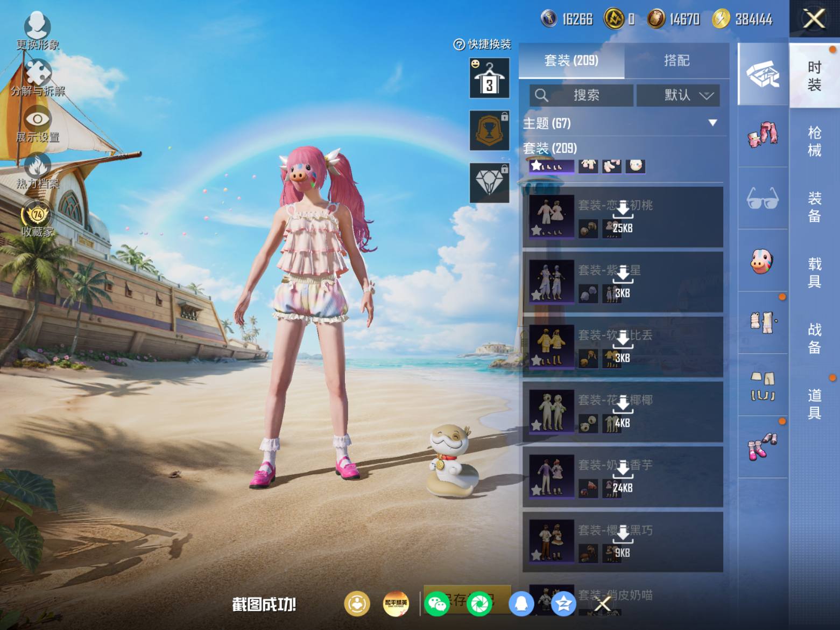Select the locked trophy outfit slot

pos(489,130)
